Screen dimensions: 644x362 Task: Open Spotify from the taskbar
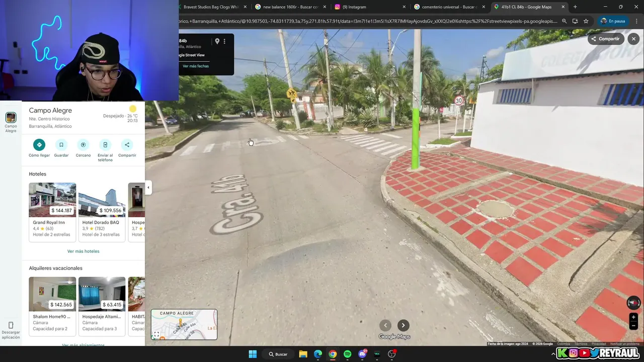pos(347,354)
